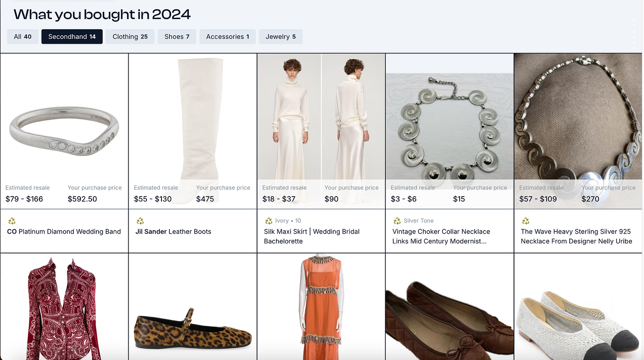Open the Silk Maxi Skirt Wedding Bridal title
The width and height of the screenshot is (644, 360).
point(312,236)
